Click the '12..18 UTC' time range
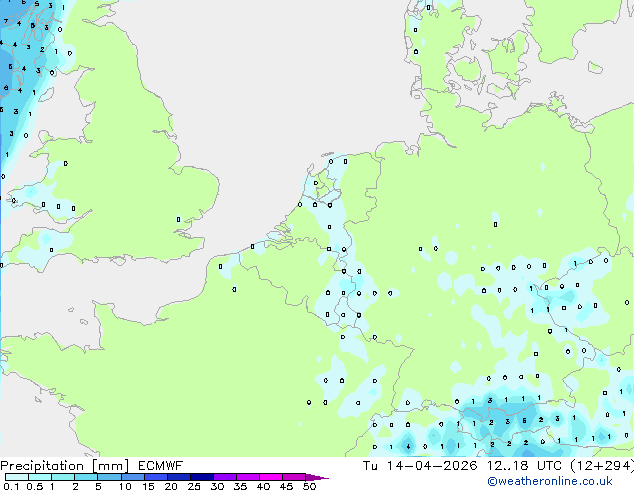The height and width of the screenshot is (490, 634). pyautogui.click(x=524, y=466)
